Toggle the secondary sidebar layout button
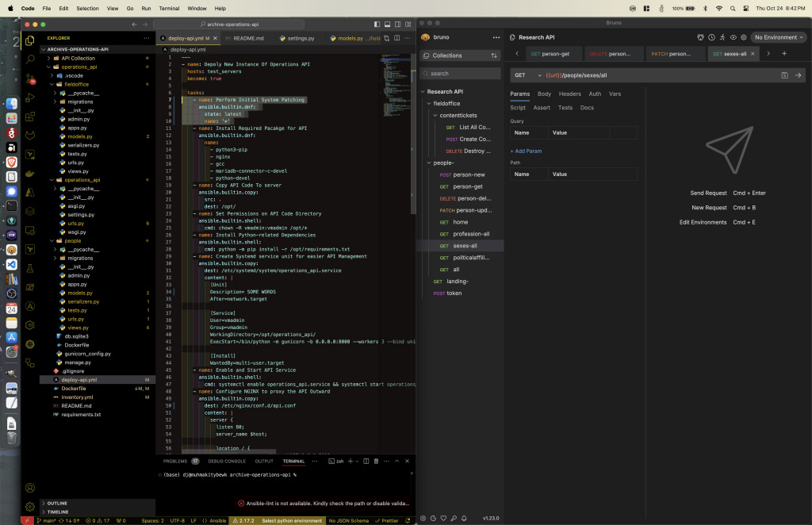The image size is (812, 525). (398, 25)
